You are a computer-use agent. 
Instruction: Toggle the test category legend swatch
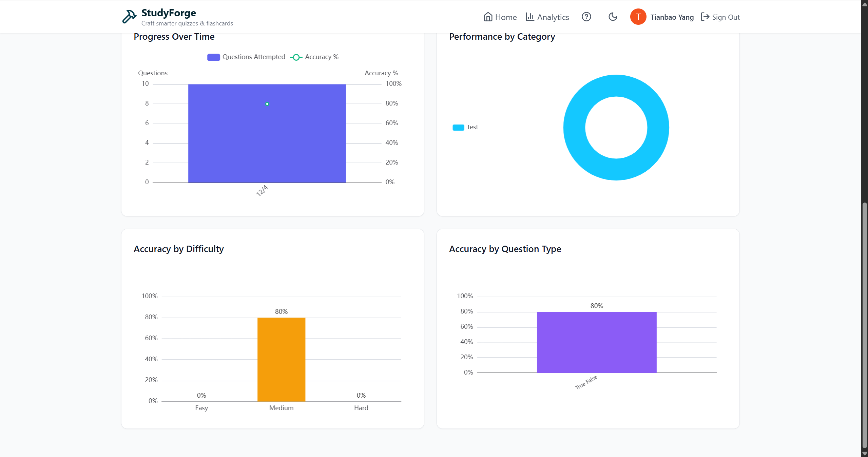point(458,127)
